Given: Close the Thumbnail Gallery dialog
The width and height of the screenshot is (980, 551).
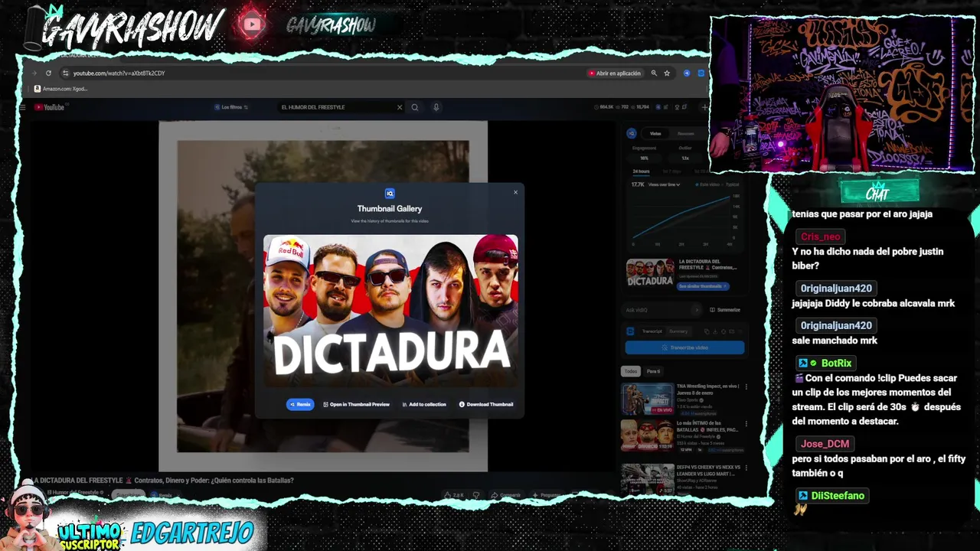Looking at the screenshot, I should coord(515,192).
